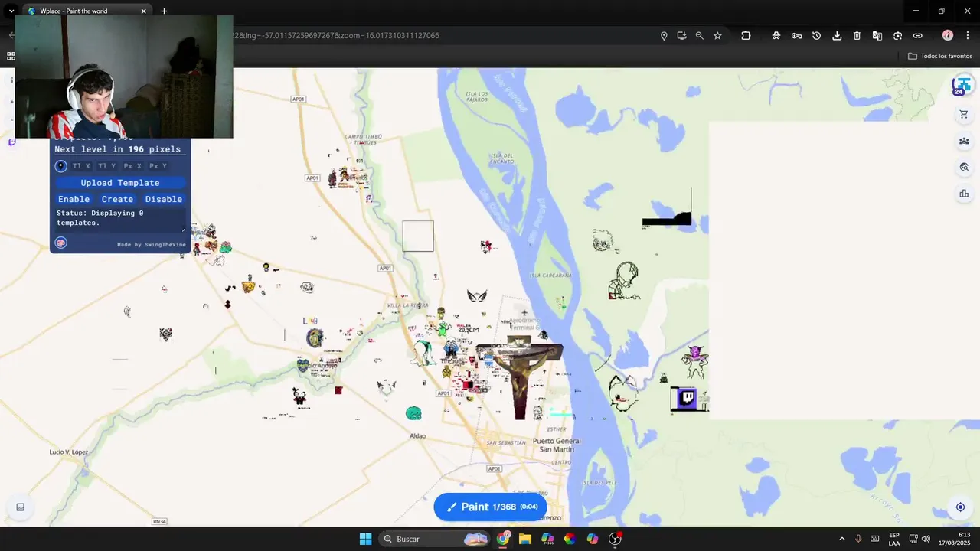Focus the Tl Y input field
Viewport: 980px width, 551px height.
[107, 166]
